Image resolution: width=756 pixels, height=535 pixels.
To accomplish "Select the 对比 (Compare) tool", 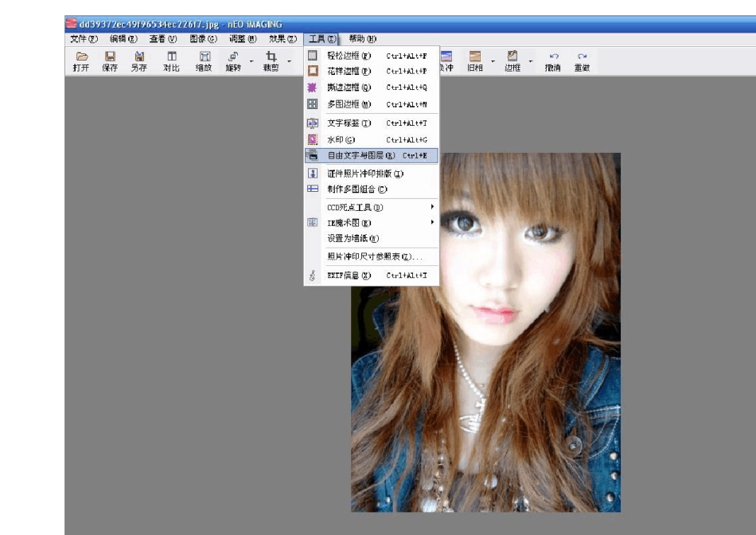I will (171, 61).
